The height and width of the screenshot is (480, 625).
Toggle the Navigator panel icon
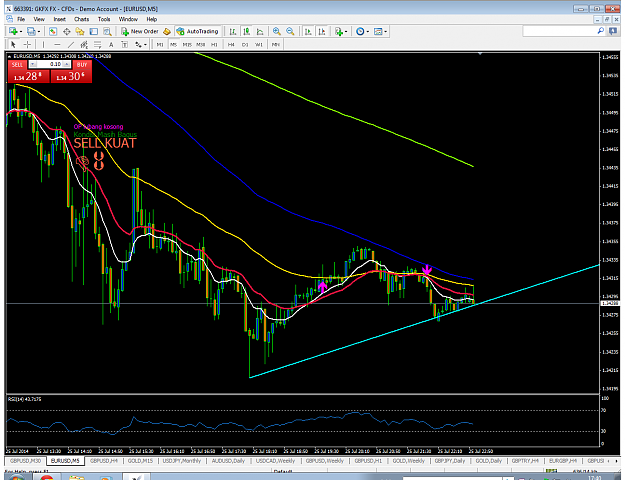[80, 31]
